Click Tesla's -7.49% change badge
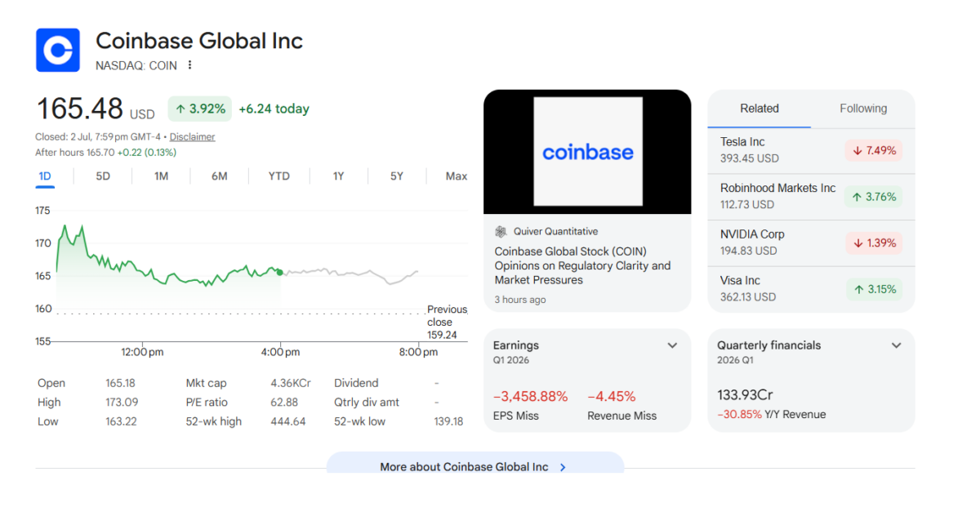The height and width of the screenshot is (512, 980). 874,150
